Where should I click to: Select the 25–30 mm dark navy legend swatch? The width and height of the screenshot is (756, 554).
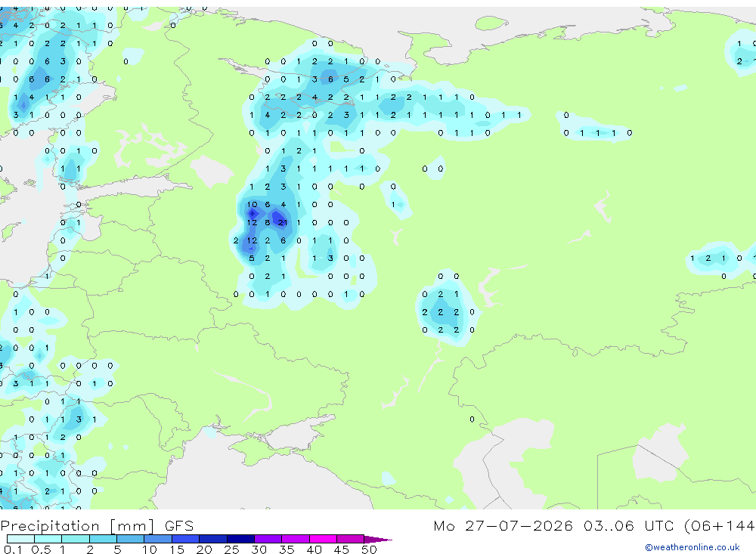pos(240,539)
